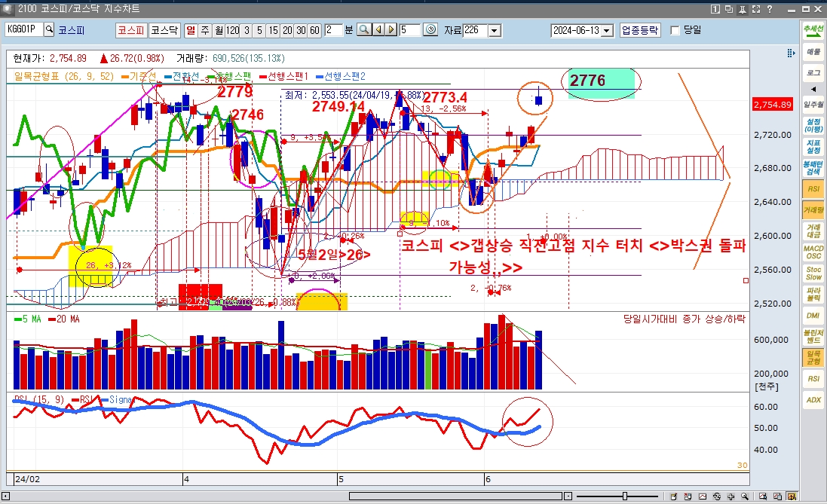Image resolution: width=827 pixels, height=504 pixels.
Task: Select the 월 monthly period tab
Action: pos(219,30)
